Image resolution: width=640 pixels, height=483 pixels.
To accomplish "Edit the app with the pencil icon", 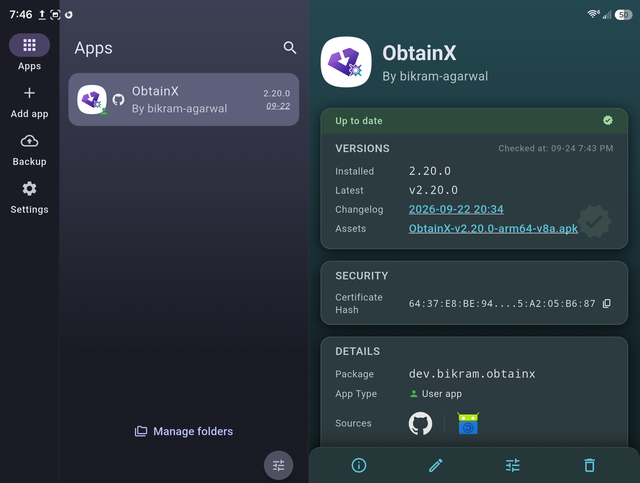I will [436, 465].
